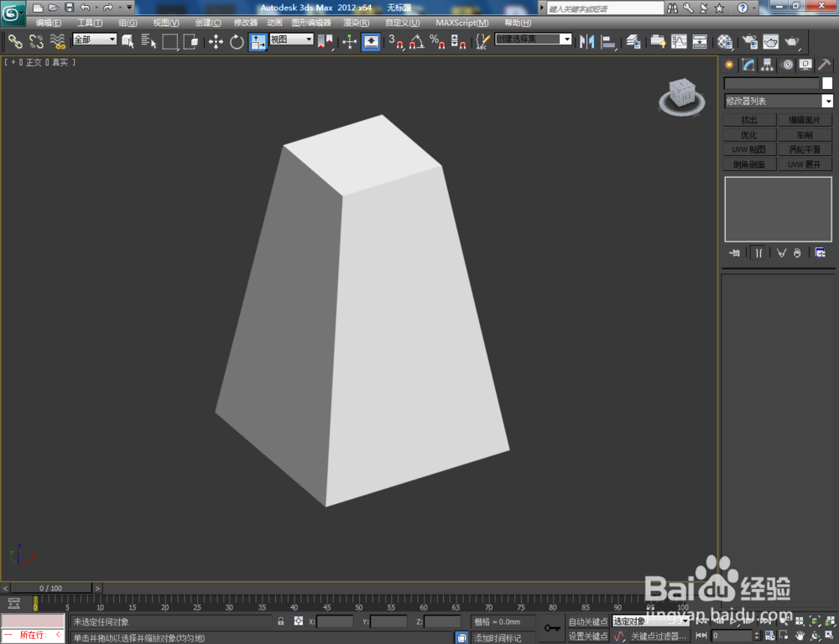839x644 pixels.
Task: Enable 设置关键点 set key mode
Action: pyautogui.click(x=589, y=636)
